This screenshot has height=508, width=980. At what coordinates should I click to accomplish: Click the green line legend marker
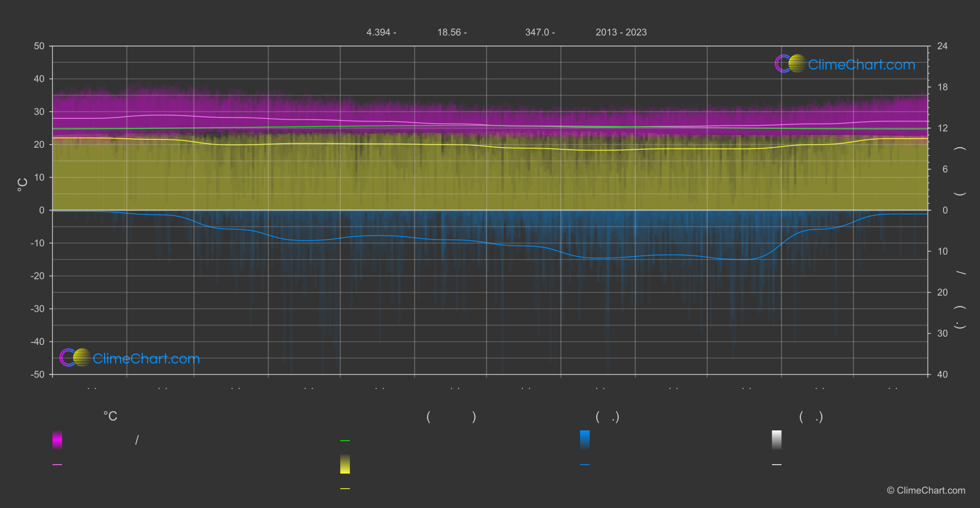[345, 441]
